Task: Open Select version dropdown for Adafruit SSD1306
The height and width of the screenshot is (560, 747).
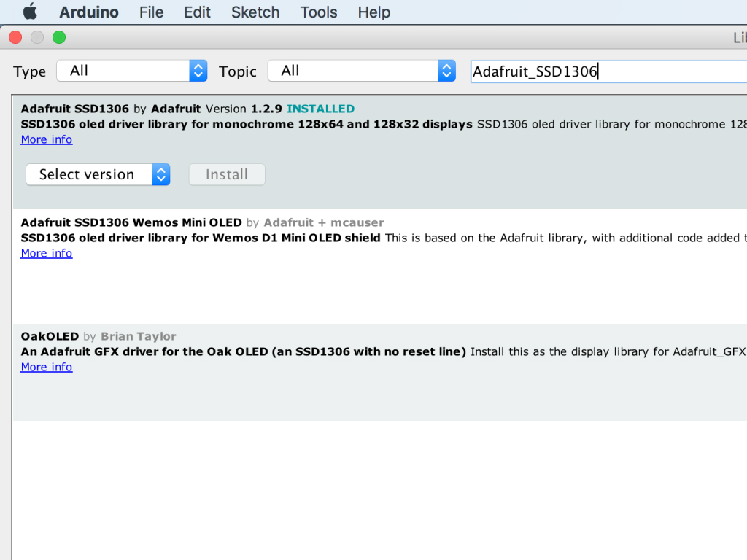Action: [x=98, y=174]
